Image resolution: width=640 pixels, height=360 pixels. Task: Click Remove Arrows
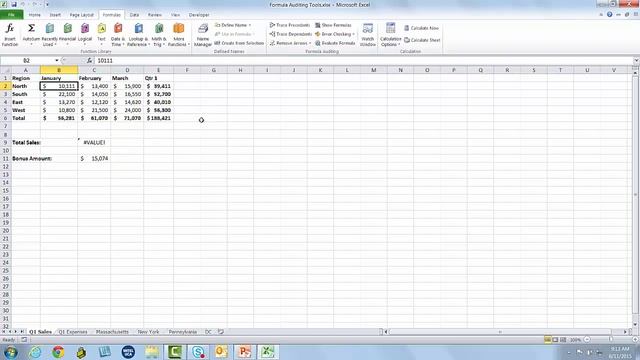coord(290,43)
